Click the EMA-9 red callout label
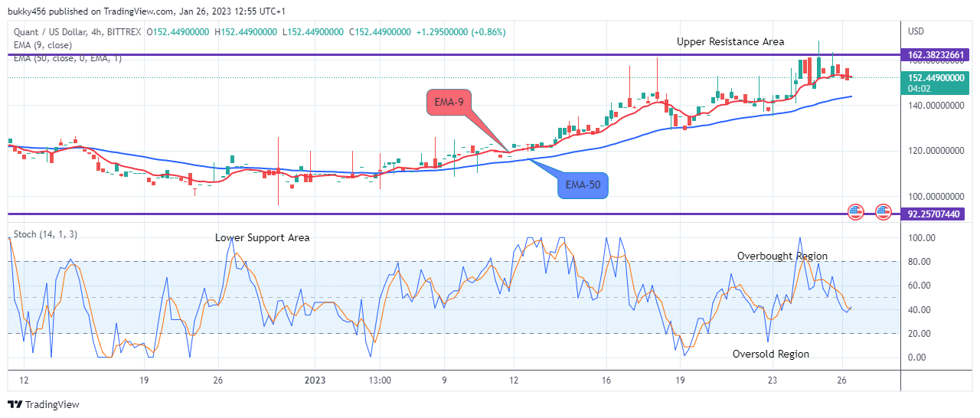The width and height of the screenshot is (980, 418). tap(448, 103)
